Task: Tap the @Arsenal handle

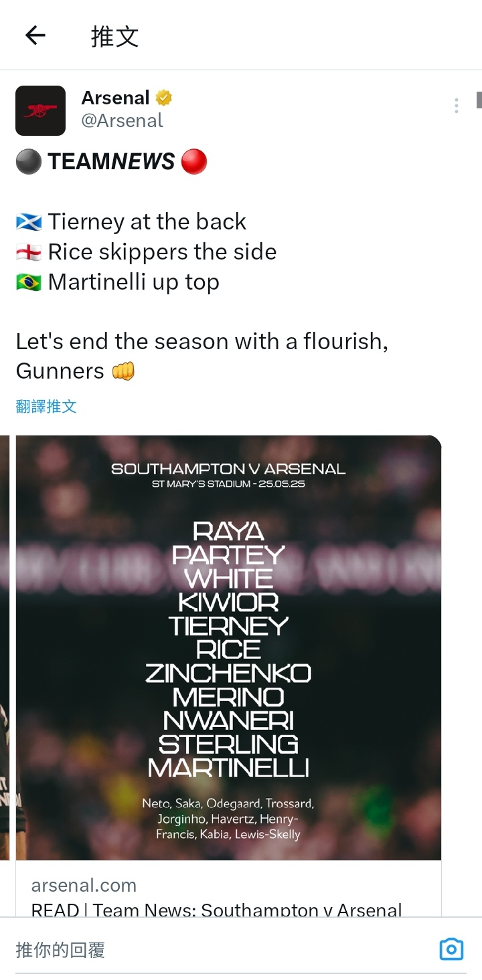Action: 122,120
